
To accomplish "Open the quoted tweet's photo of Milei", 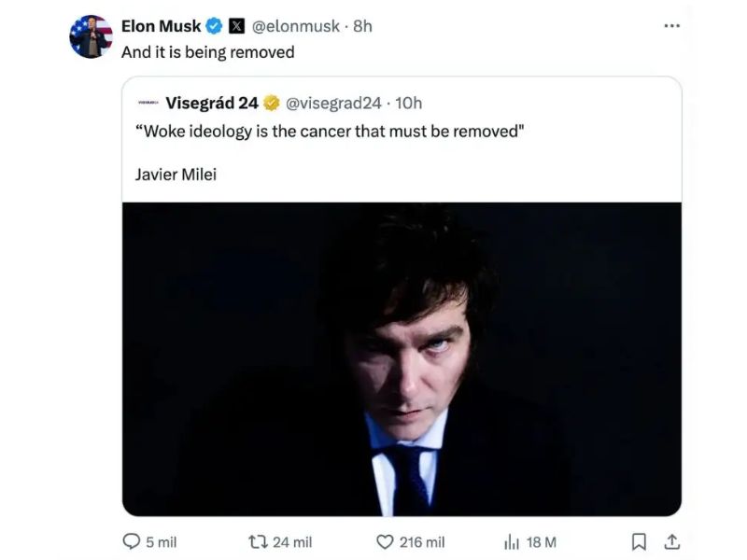I will [402, 359].
